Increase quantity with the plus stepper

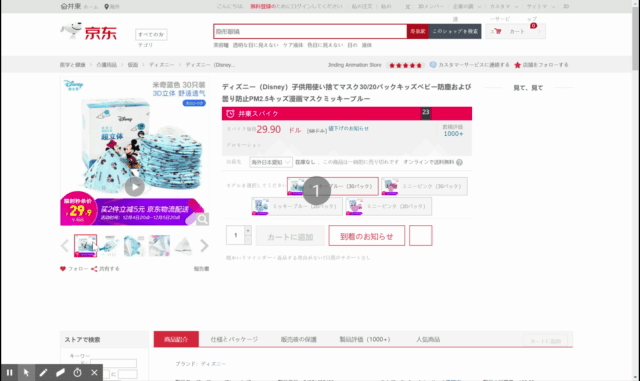[248, 231]
